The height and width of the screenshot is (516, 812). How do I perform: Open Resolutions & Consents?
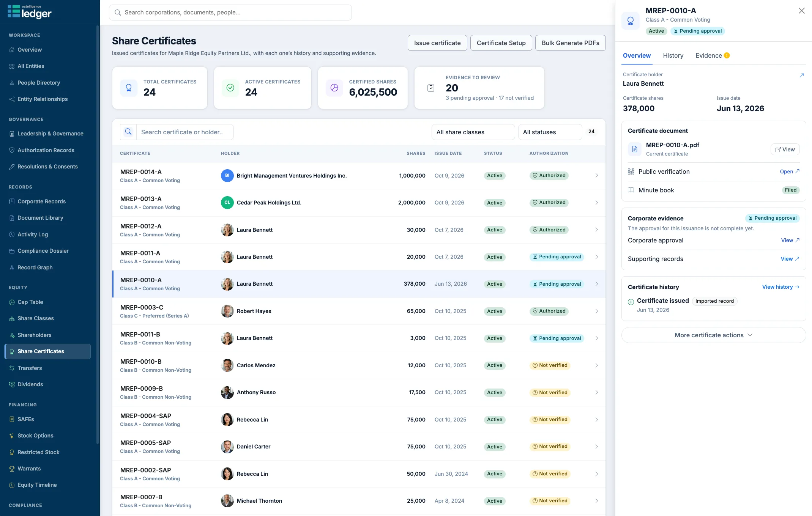[47, 167]
